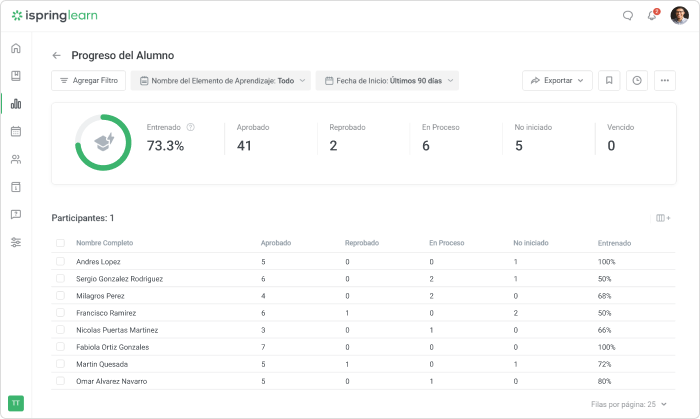Open the three dots more options menu
The width and height of the screenshot is (700, 419).
coord(665,80)
